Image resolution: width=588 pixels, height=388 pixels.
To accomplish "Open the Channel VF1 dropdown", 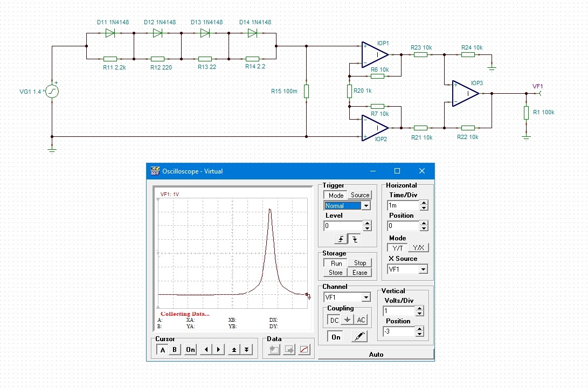I will pyautogui.click(x=366, y=297).
